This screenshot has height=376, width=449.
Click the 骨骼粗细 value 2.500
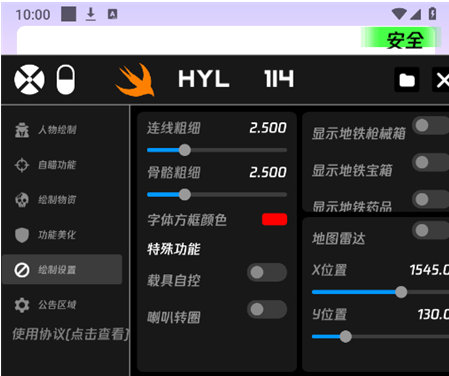(268, 172)
